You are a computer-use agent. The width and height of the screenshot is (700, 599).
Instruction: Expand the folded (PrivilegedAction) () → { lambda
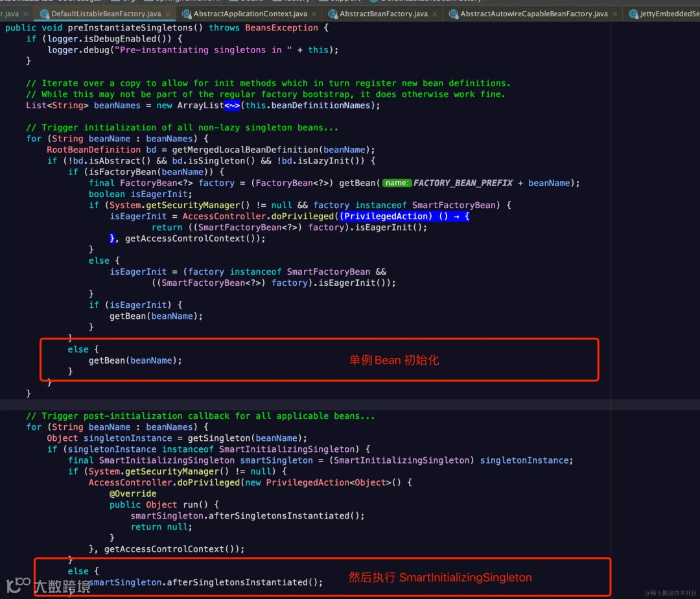pos(404,217)
